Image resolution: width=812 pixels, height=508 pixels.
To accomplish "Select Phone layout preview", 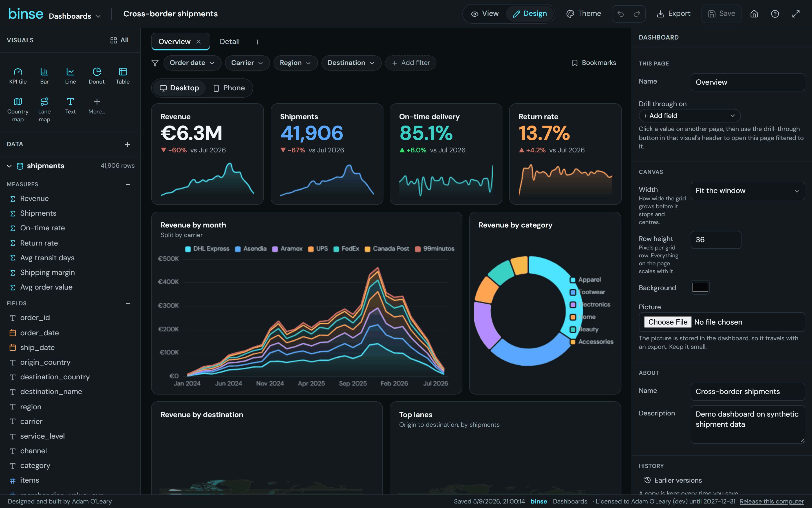I will (x=229, y=88).
